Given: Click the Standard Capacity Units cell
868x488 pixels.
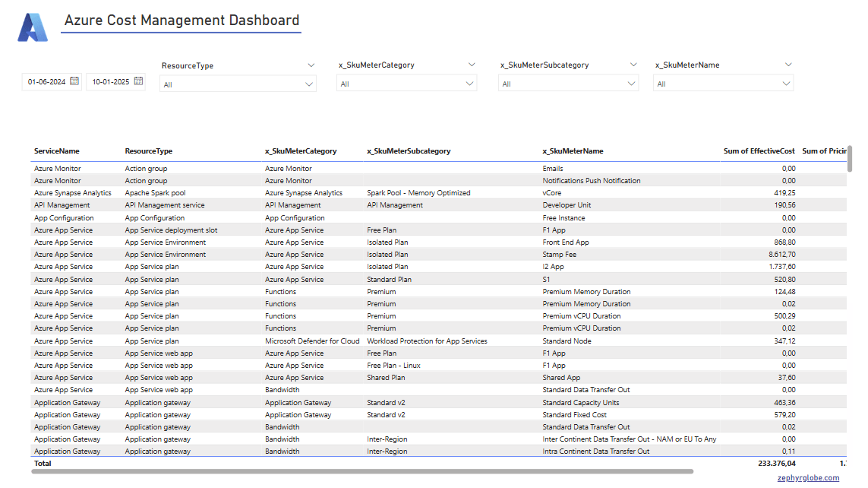Looking at the screenshot, I should (581, 402).
